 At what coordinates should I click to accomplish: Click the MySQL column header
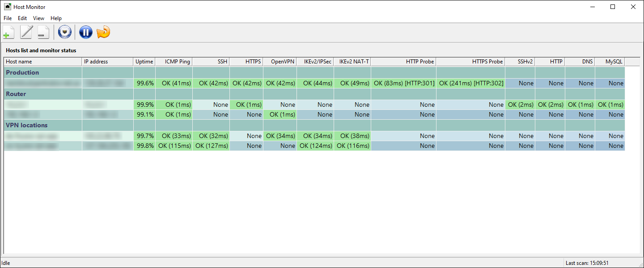coord(610,62)
